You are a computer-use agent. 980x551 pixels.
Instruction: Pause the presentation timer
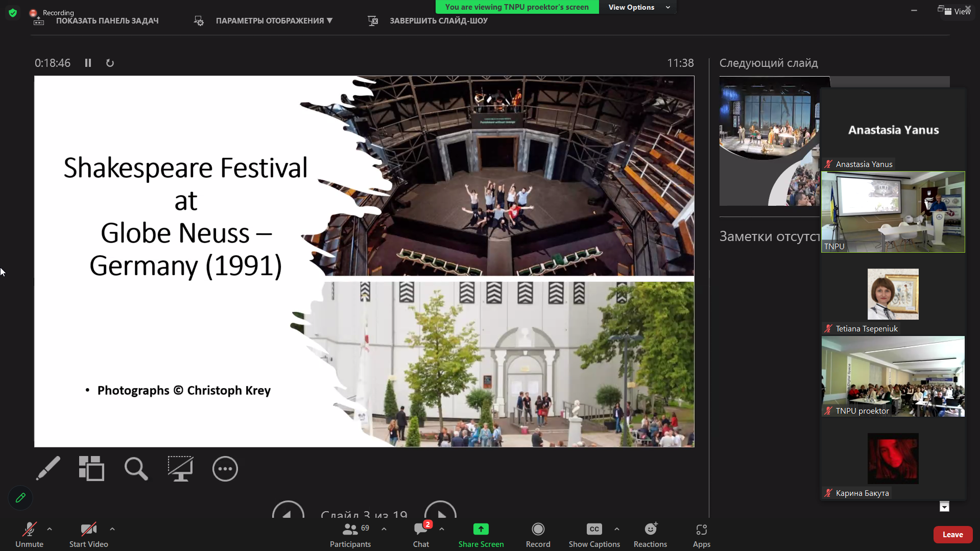[x=88, y=63]
